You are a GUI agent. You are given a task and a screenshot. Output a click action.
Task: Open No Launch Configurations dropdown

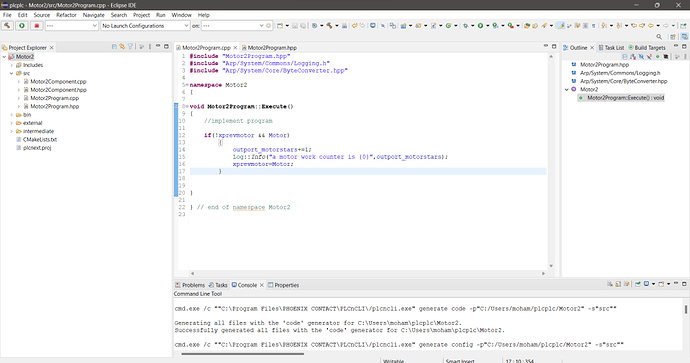pos(145,26)
